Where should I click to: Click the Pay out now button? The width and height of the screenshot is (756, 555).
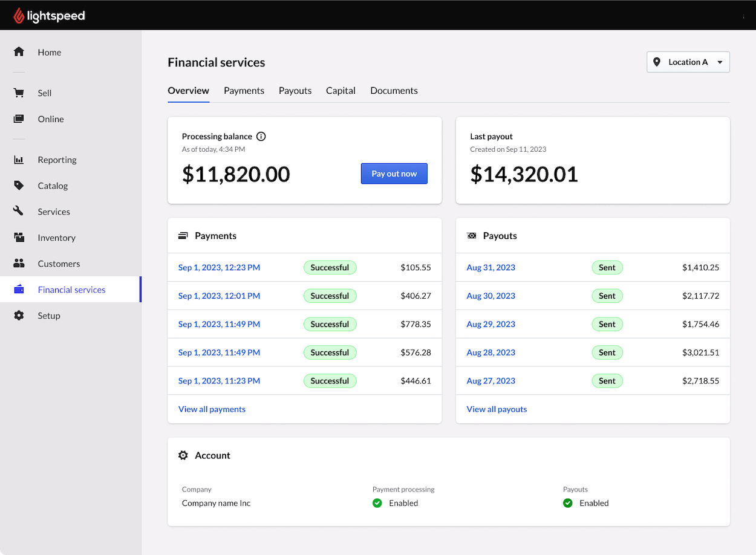[394, 174]
